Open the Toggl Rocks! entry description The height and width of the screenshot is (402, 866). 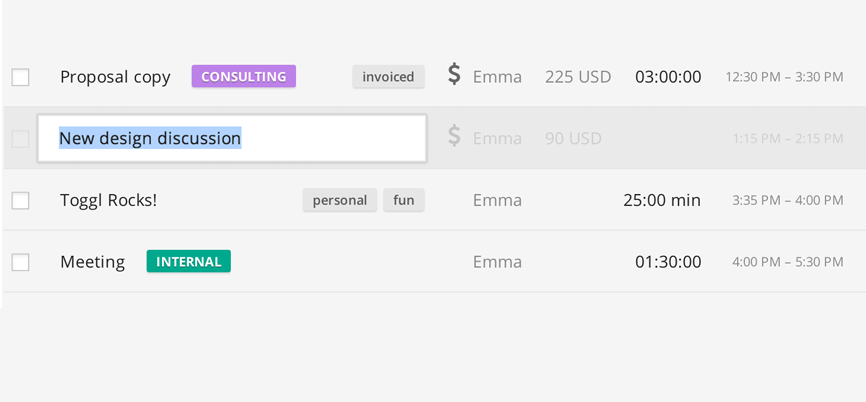[x=108, y=200]
